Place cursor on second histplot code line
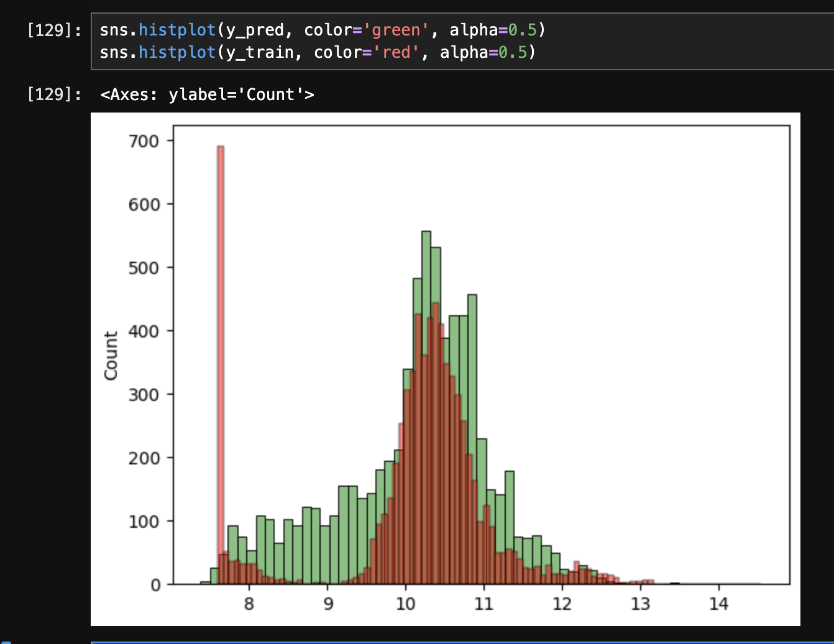 [x=318, y=52]
